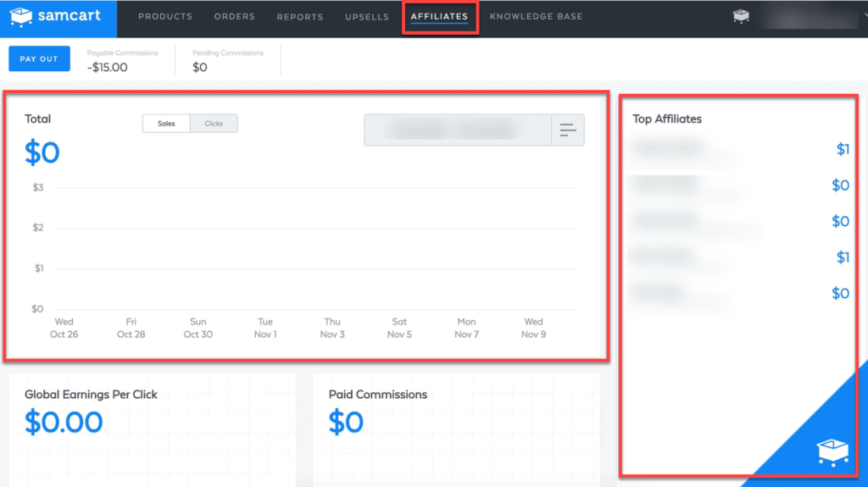Switch chart to Clicks view
The height and width of the screenshot is (487, 868).
coord(214,124)
